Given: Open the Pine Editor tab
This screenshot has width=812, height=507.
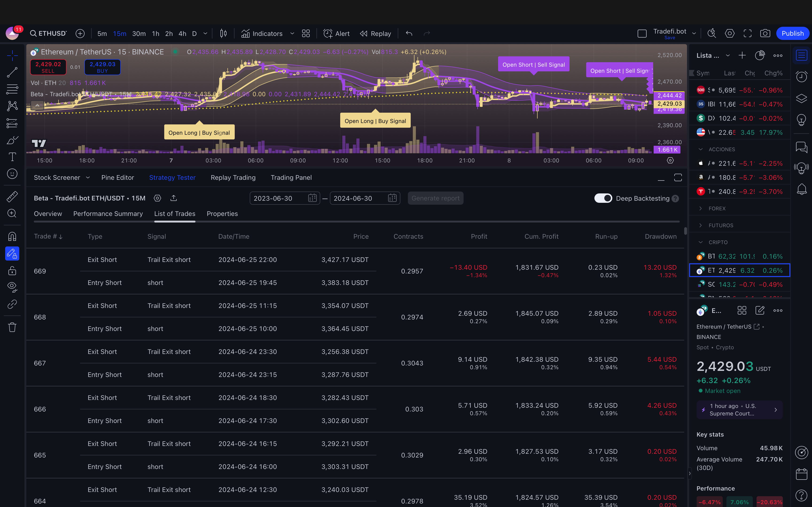Looking at the screenshot, I should tap(117, 178).
